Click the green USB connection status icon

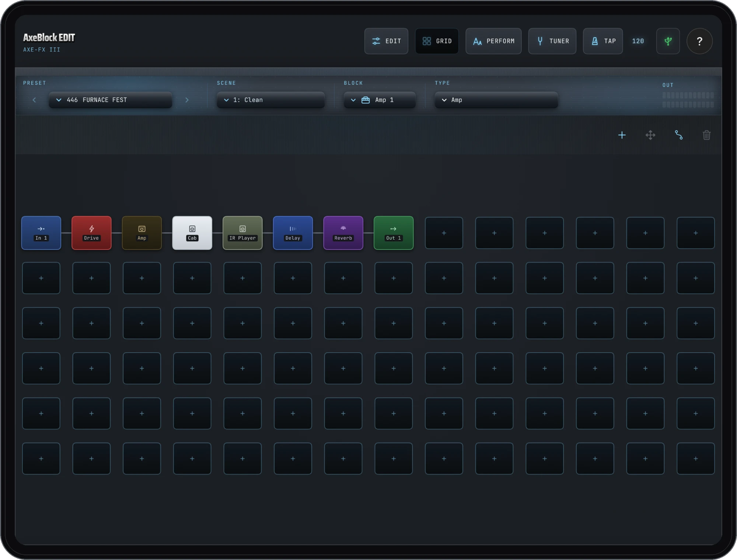tap(668, 41)
